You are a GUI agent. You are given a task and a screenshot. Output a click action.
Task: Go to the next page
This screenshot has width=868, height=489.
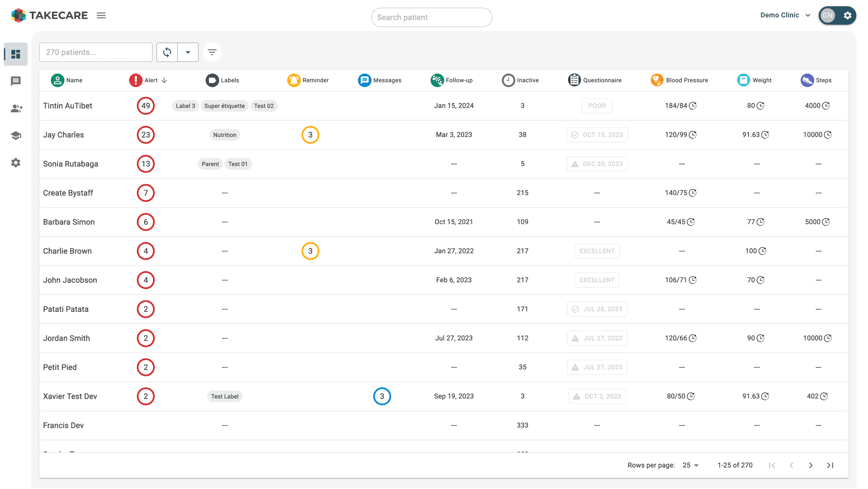pos(811,465)
